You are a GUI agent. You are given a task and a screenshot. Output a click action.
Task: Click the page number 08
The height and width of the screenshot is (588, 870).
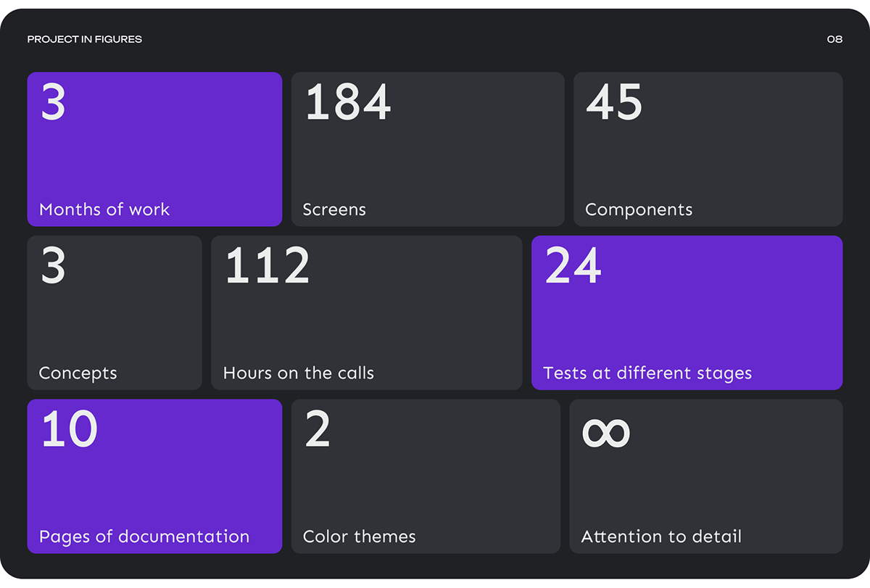pyautogui.click(x=834, y=39)
